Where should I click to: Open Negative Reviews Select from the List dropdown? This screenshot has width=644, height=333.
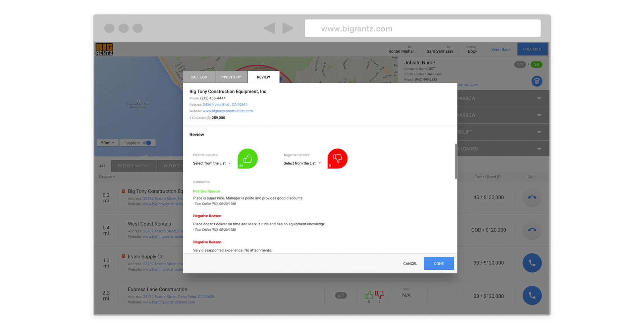coord(302,163)
